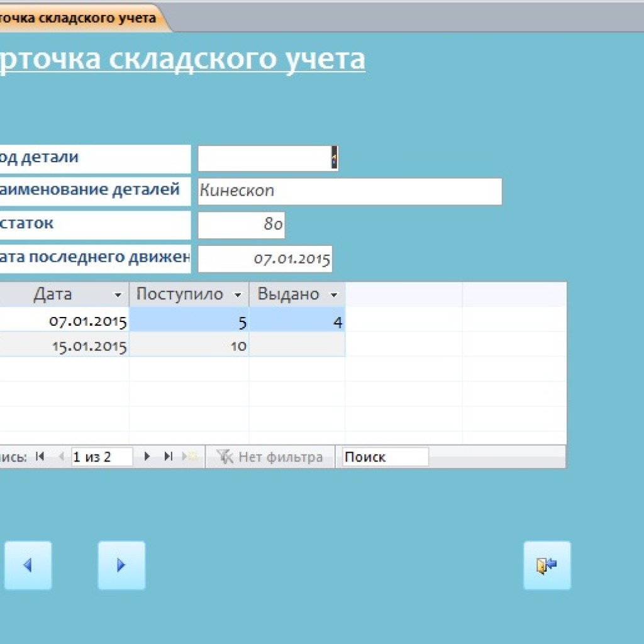Viewport: 644px width, 644px height.
Task: Select the 'Поступило' cell with value 10
Action: pyautogui.click(x=189, y=345)
